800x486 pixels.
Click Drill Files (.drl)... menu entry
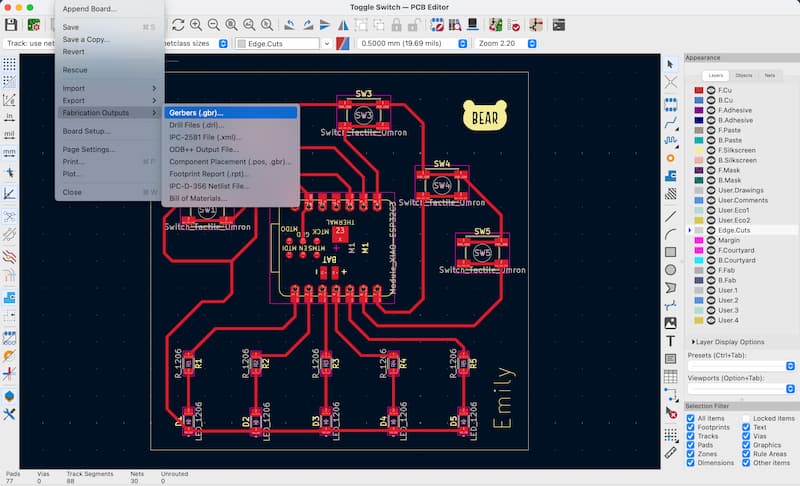pyautogui.click(x=198, y=125)
